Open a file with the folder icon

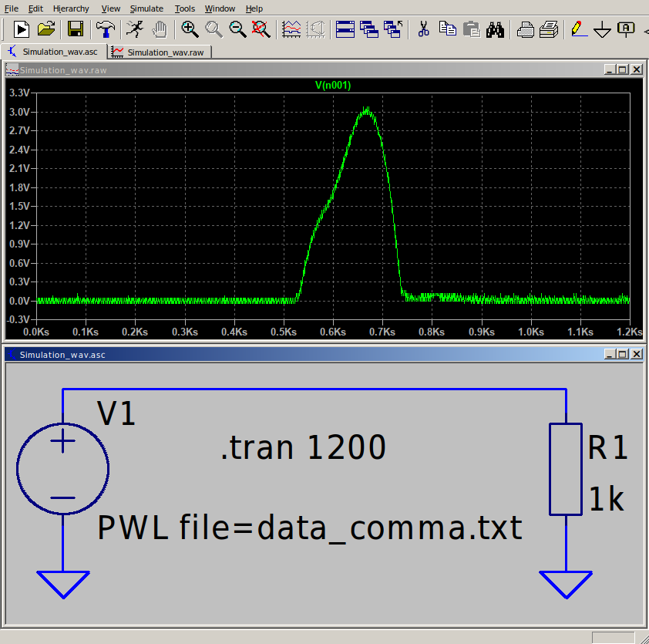[x=46, y=29]
